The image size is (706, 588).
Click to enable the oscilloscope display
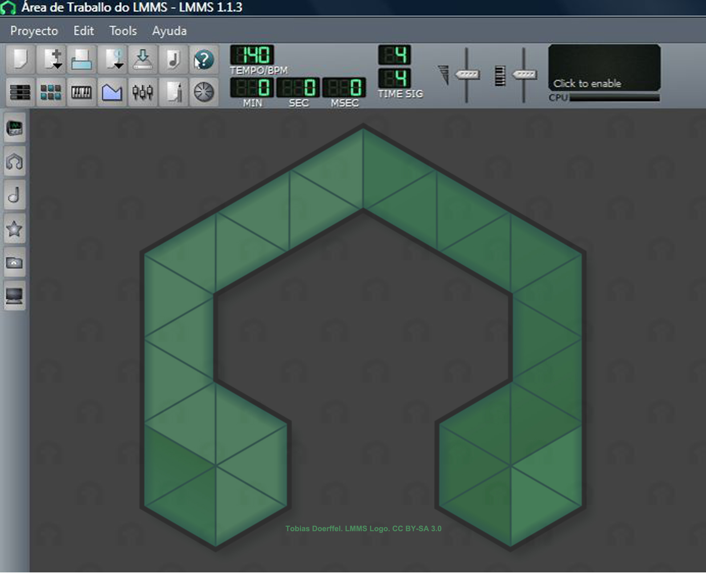coord(604,67)
